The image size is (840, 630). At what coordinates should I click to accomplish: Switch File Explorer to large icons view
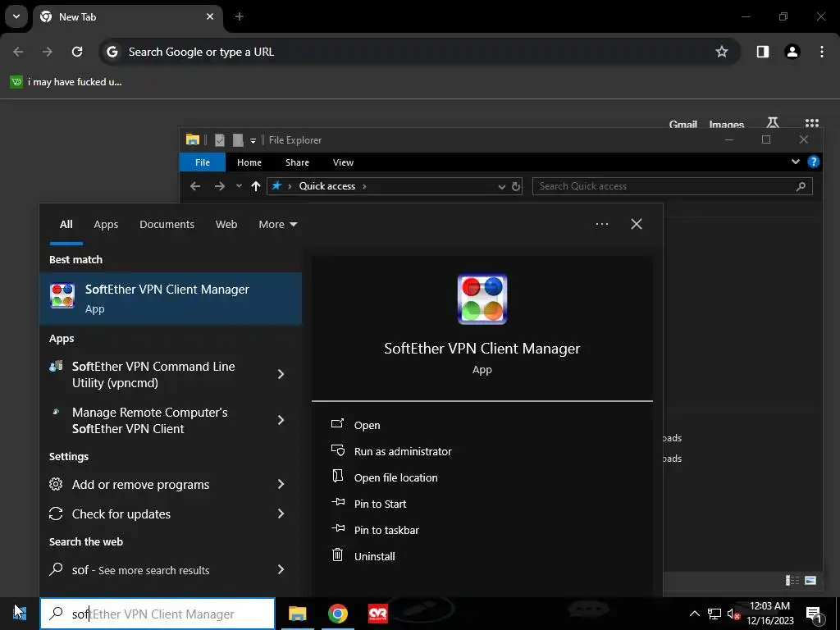pyautogui.click(x=810, y=580)
